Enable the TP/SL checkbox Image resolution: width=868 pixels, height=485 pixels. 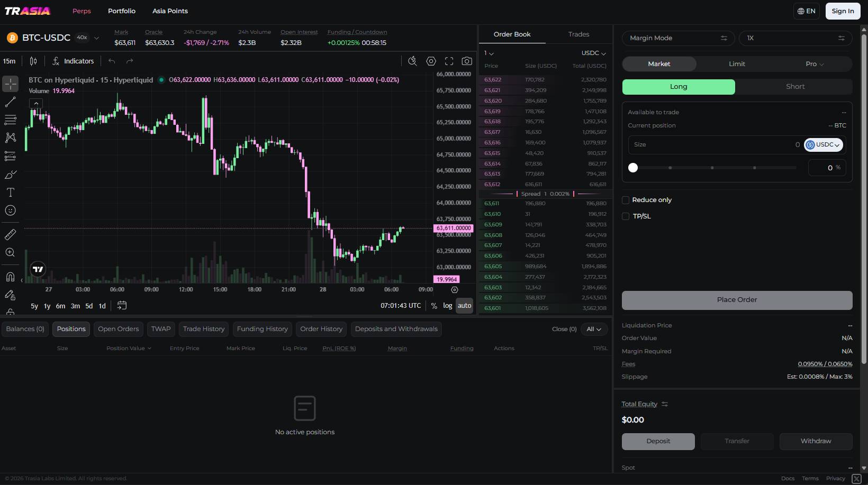click(626, 216)
